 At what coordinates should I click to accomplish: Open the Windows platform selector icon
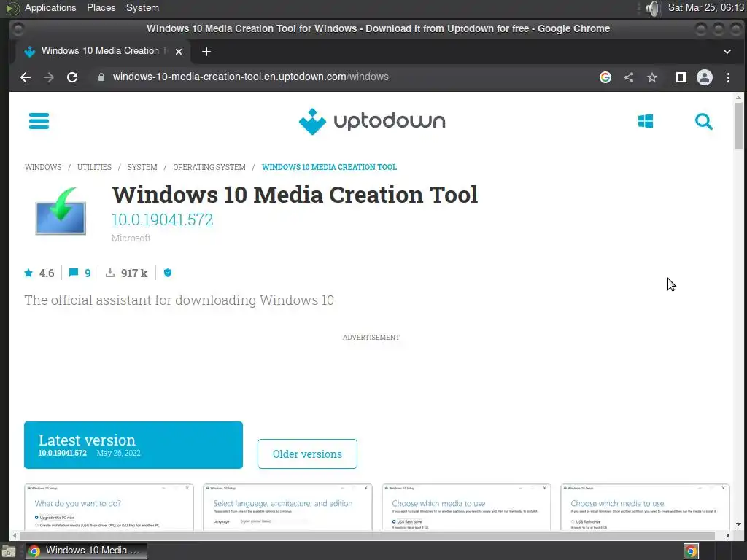coord(646,121)
